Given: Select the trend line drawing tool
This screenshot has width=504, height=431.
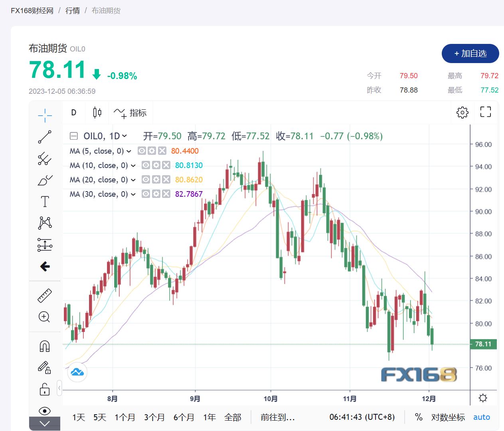Looking at the screenshot, I should [45, 137].
